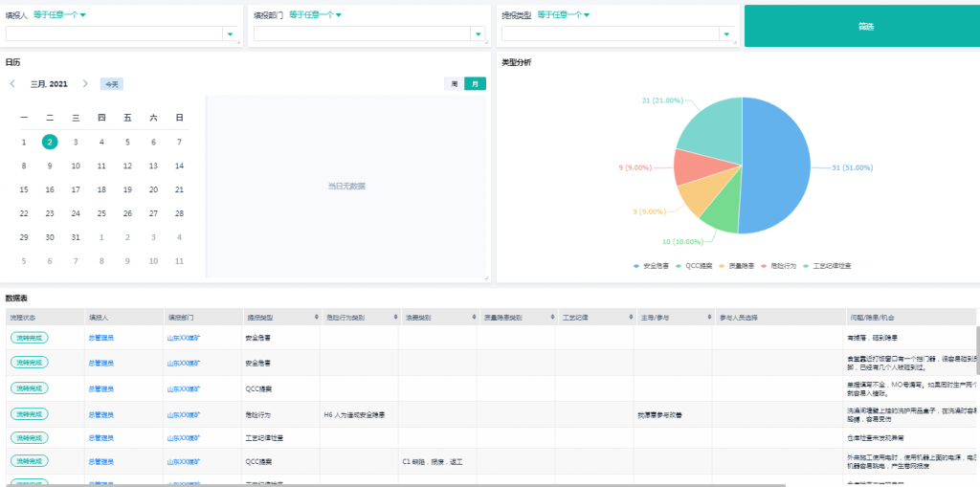Viewport: 980px width, 487px height.
Task: Click cell C1 缺陷，损废，返工
Action: point(433,462)
